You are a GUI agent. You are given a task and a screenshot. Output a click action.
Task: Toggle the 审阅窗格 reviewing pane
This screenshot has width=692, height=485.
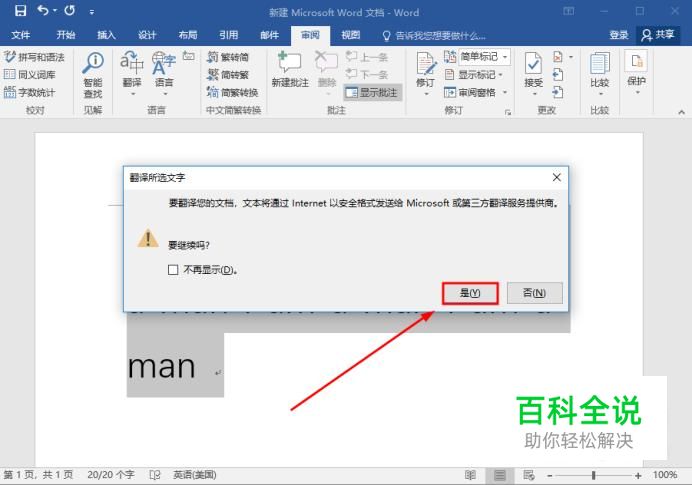click(x=470, y=92)
